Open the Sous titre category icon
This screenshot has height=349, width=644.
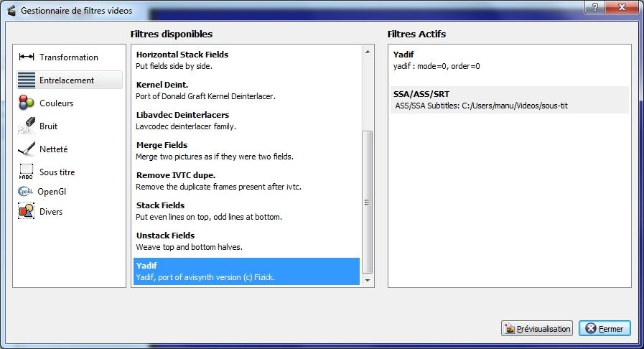27,172
